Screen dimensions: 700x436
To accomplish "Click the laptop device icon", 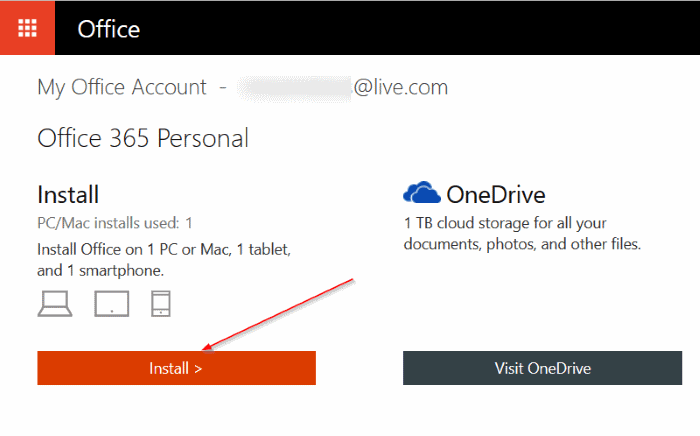I will pyautogui.click(x=55, y=304).
